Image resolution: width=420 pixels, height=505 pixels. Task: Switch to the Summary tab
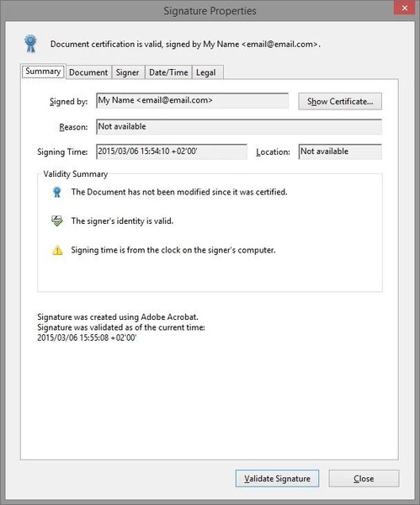coord(43,72)
